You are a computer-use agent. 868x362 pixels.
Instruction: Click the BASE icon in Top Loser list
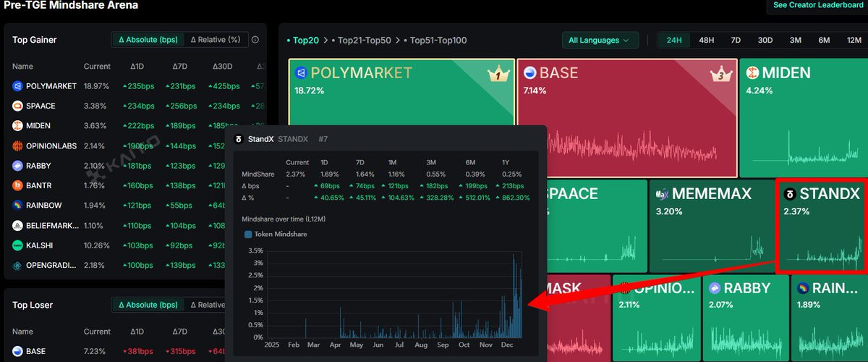pyautogui.click(x=17, y=352)
